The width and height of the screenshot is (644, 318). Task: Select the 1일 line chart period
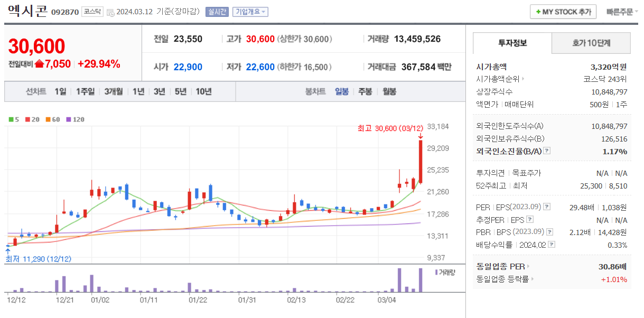(60, 91)
